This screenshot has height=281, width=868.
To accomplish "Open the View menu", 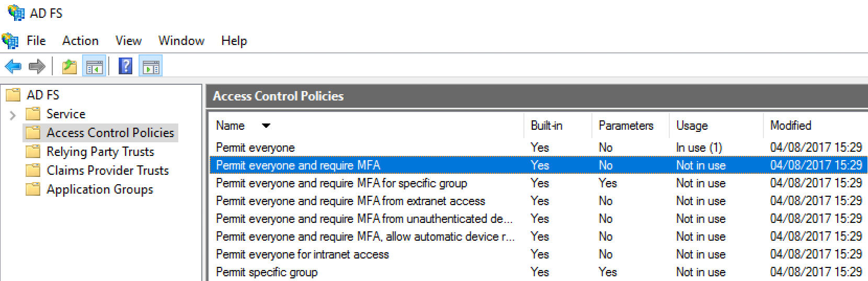I will (128, 41).
